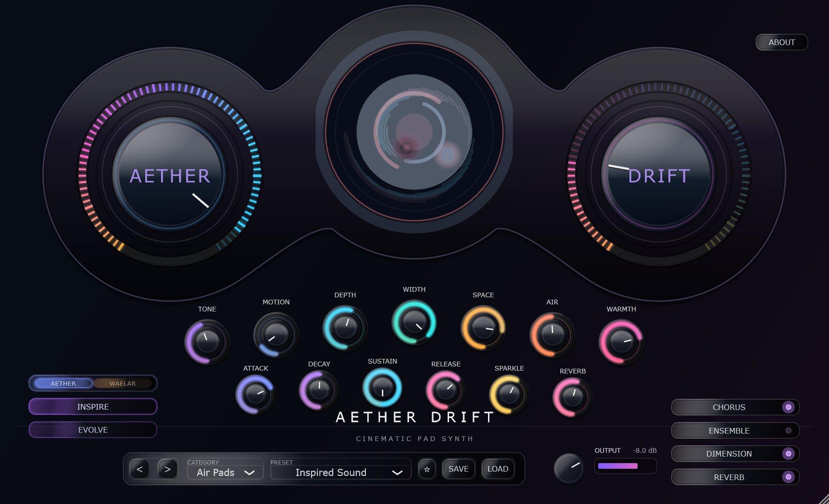Adjust the AIR knob
This screenshot has height=504, width=829.
pyautogui.click(x=552, y=334)
